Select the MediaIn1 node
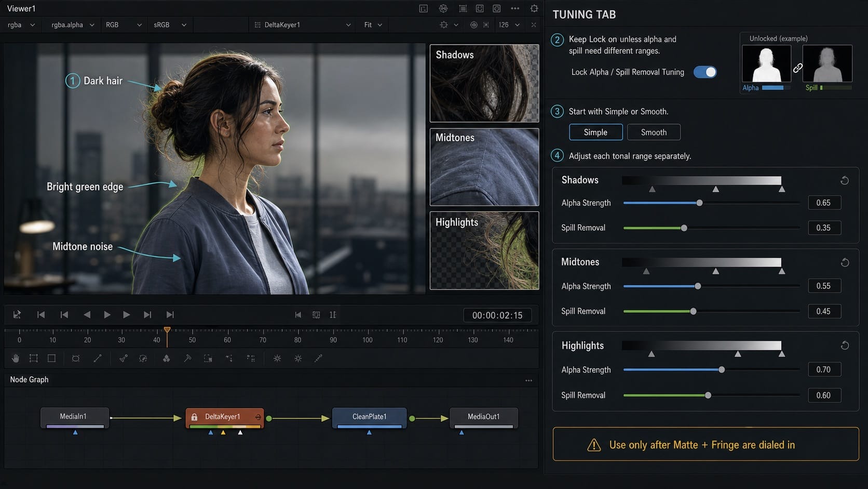Image resolution: width=868 pixels, height=489 pixels. [75, 418]
